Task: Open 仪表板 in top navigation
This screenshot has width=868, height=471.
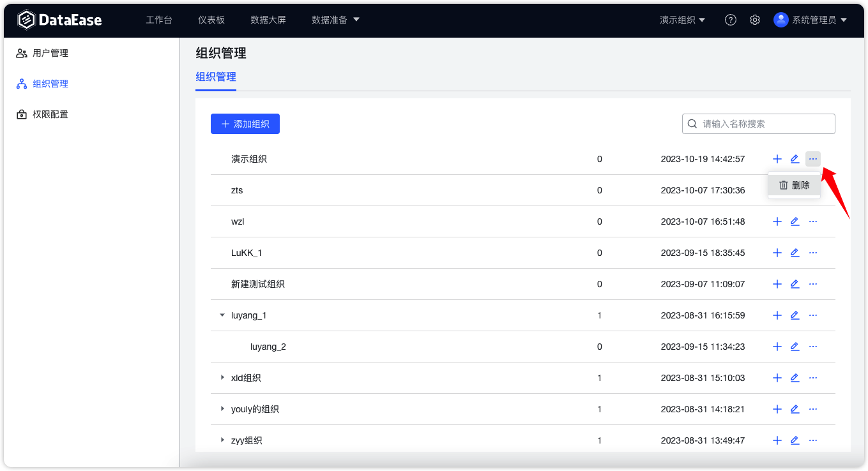Action: (211, 20)
